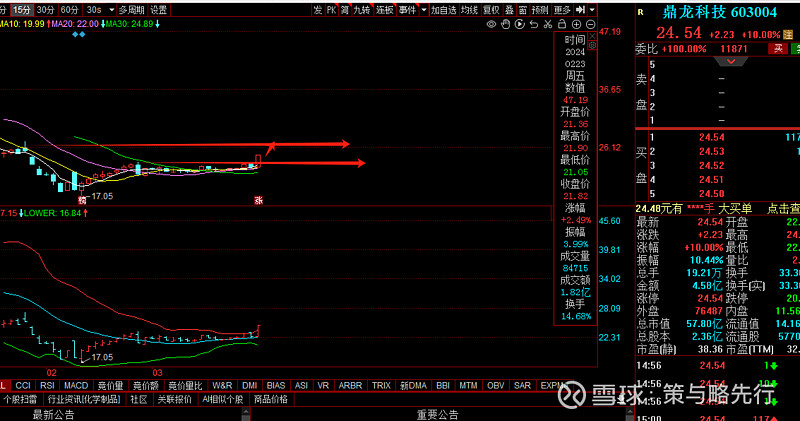Select the hand pan tool icon
Image resolution: width=800 pixels, height=421 pixels.
[x=506, y=24]
